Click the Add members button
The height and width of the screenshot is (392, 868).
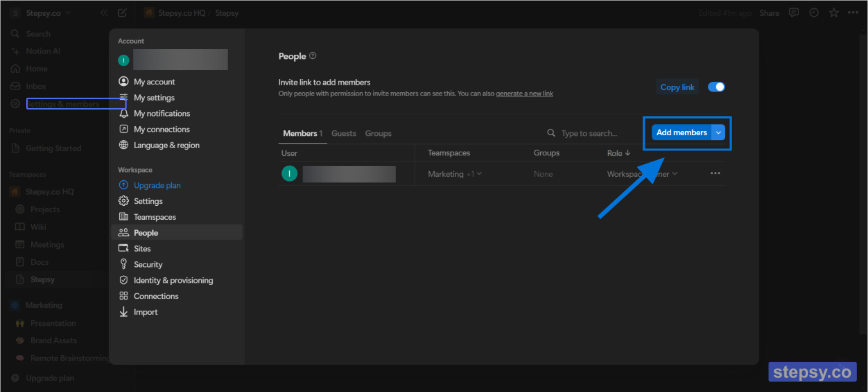pos(681,132)
